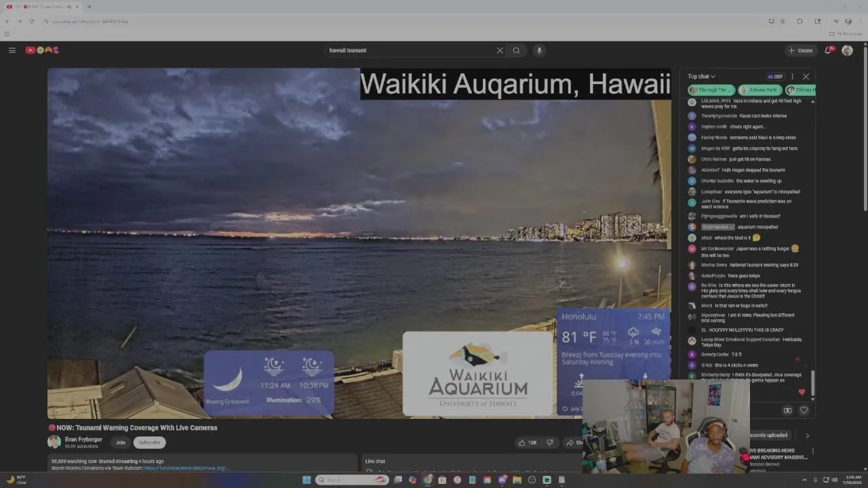Image resolution: width=868 pixels, height=488 pixels.
Task: Open taskbar volume control
Action: click(x=834, y=480)
